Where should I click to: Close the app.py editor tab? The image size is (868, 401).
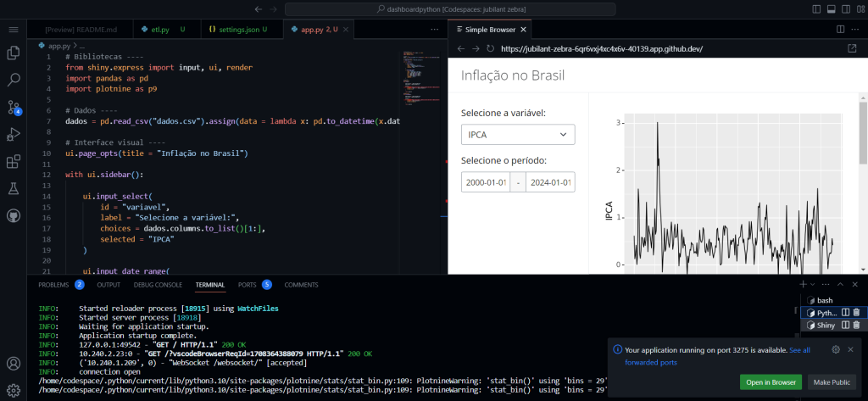pyautogui.click(x=346, y=30)
